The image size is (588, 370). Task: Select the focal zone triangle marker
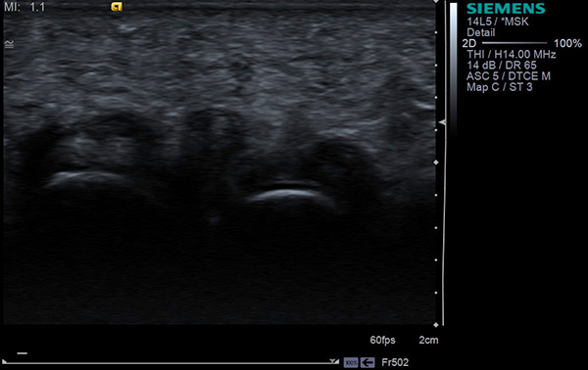pyautogui.click(x=442, y=122)
